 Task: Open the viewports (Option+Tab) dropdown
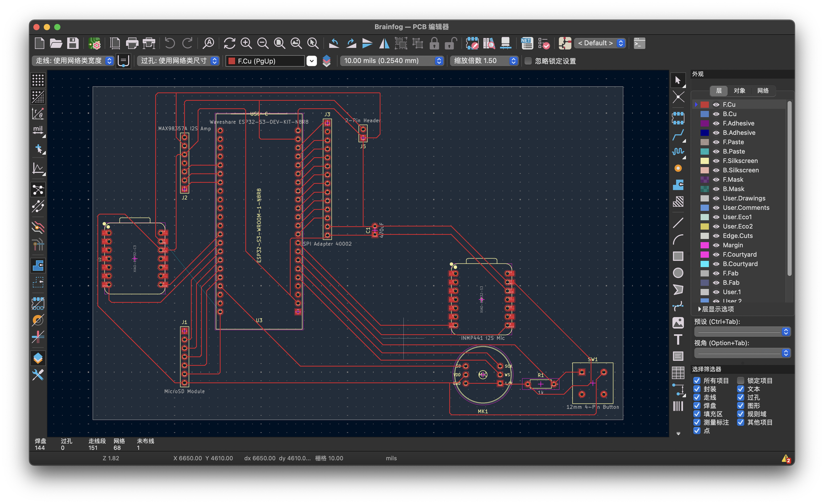click(742, 353)
